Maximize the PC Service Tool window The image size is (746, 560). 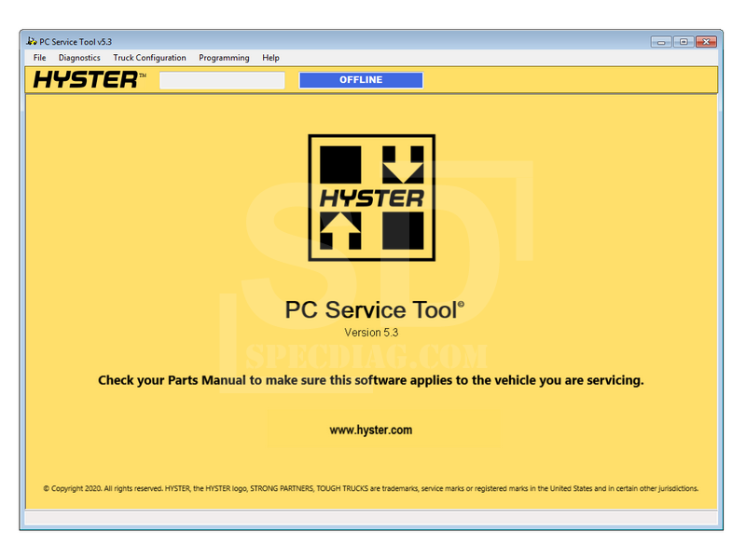tap(684, 41)
